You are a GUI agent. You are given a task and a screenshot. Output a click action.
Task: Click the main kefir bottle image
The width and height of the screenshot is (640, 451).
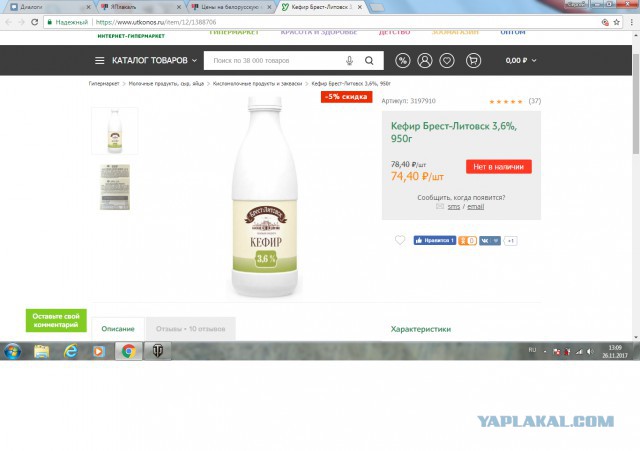(x=265, y=197)
